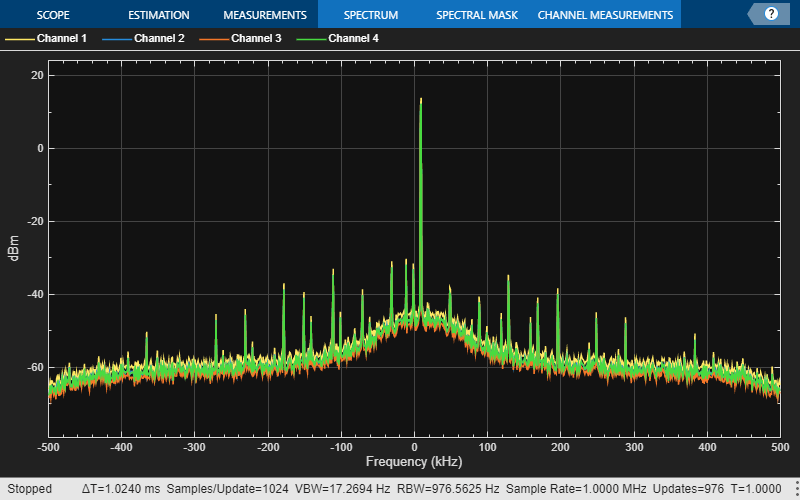
Task: Click the Stopped status indicator
Action: pos(29,489)
